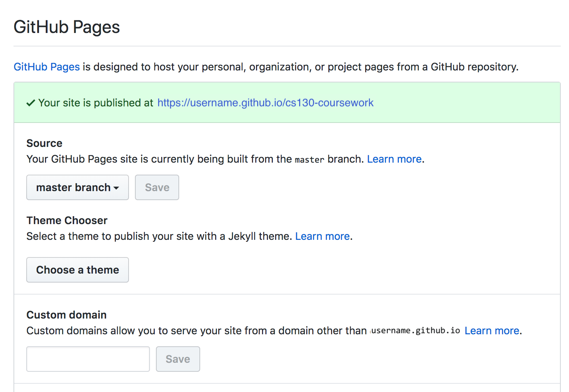
Task: Follow the blue GitHub Pages intro link
Action: [x=46, y=67]
